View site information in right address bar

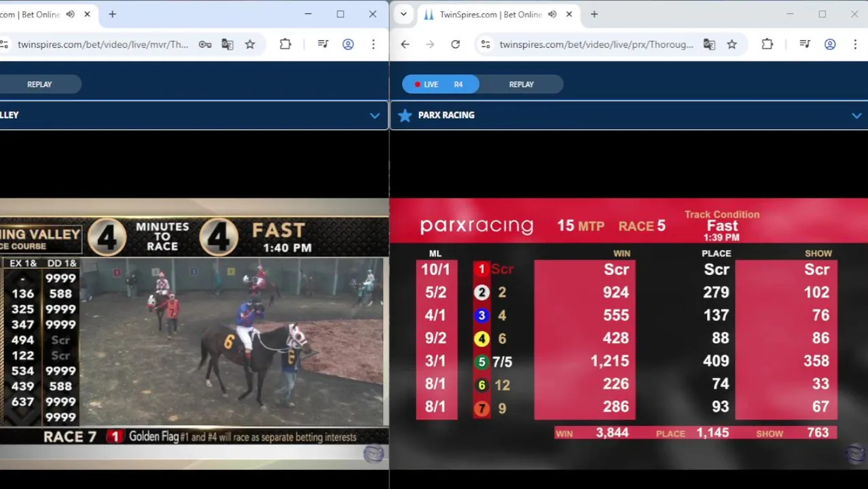tap(485, 44)
